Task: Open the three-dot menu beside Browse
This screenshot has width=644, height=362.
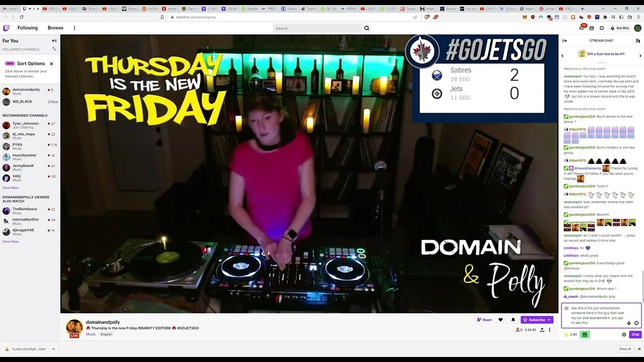Action: click(74, 28)
